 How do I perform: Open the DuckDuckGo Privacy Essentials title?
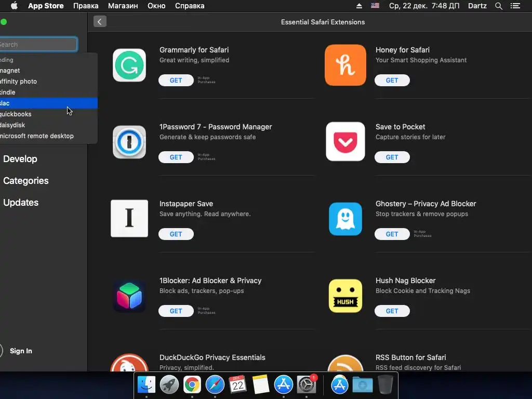click(x=212, y=357)
